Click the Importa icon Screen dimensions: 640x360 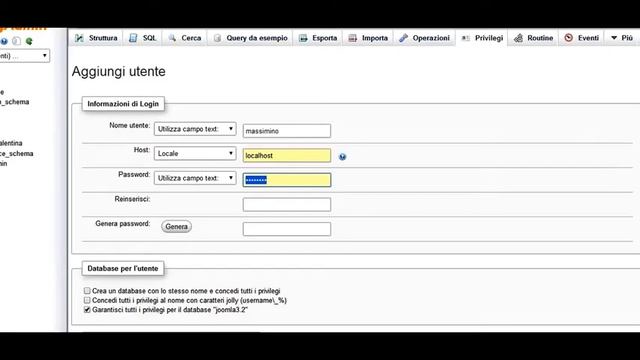(x=353, y=38)
